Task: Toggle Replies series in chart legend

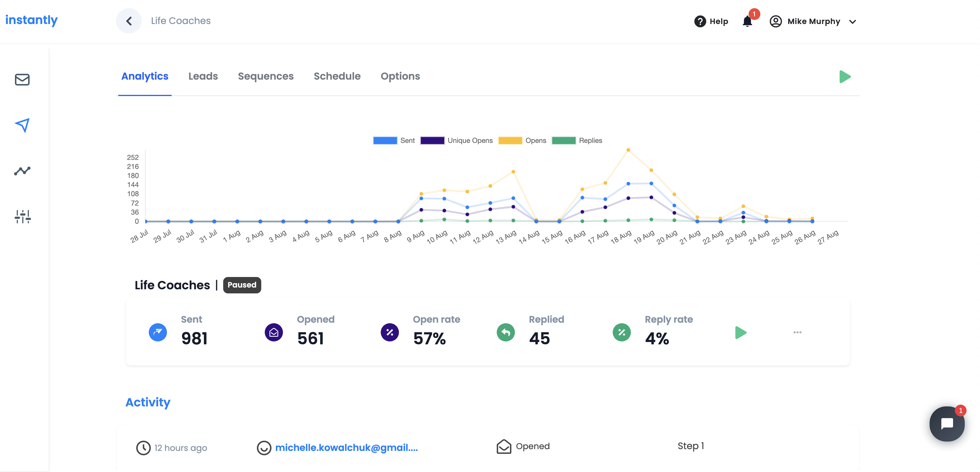Action: point(564,140)
